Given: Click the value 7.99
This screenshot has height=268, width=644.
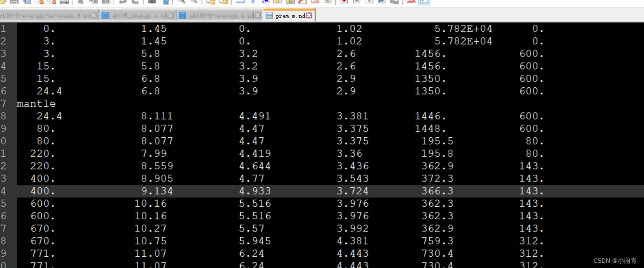Looking at the screenshot, I should click(x=154, y=154).
